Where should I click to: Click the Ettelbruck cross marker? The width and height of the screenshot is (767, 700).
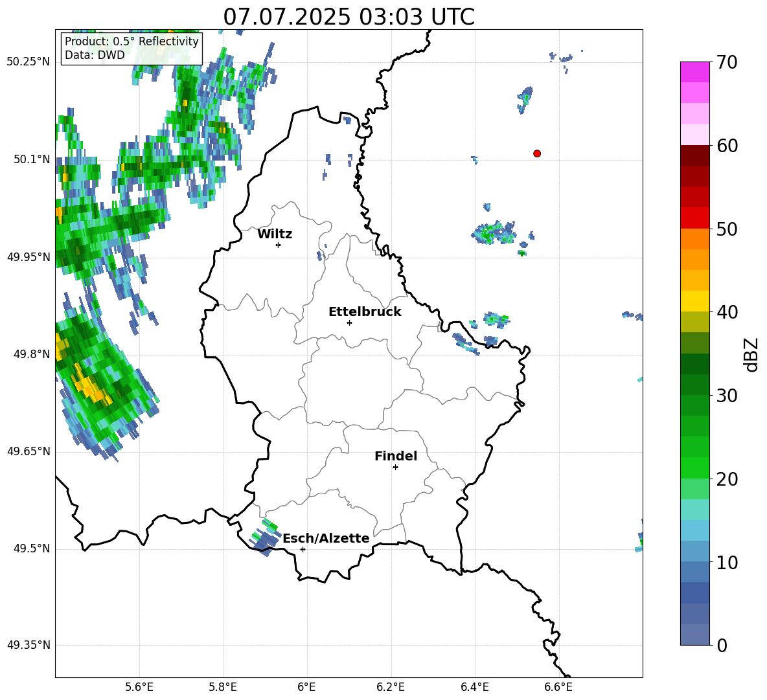coord(349,322)
